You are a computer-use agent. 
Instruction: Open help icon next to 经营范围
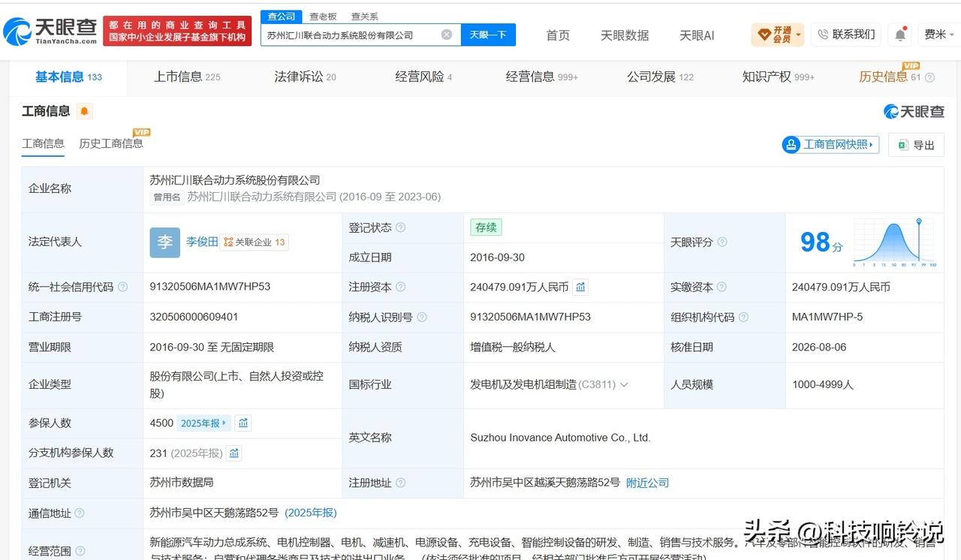pyautogui.click(x=79, y=551)
